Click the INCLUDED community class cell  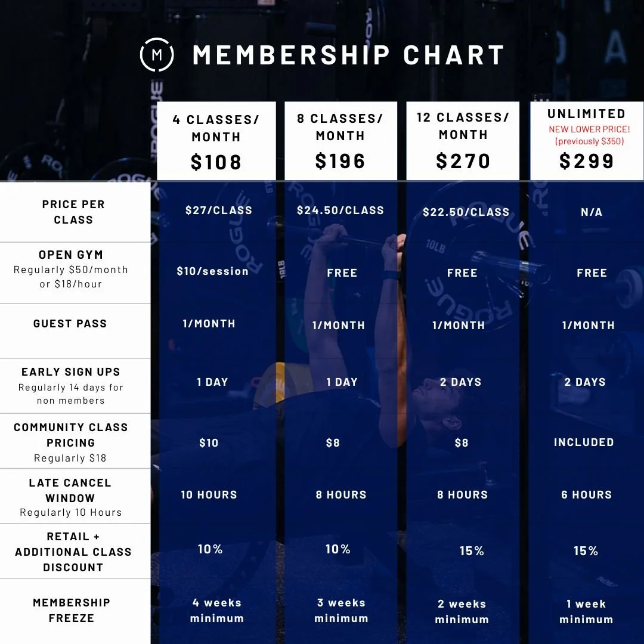click(x=584, y=442)
